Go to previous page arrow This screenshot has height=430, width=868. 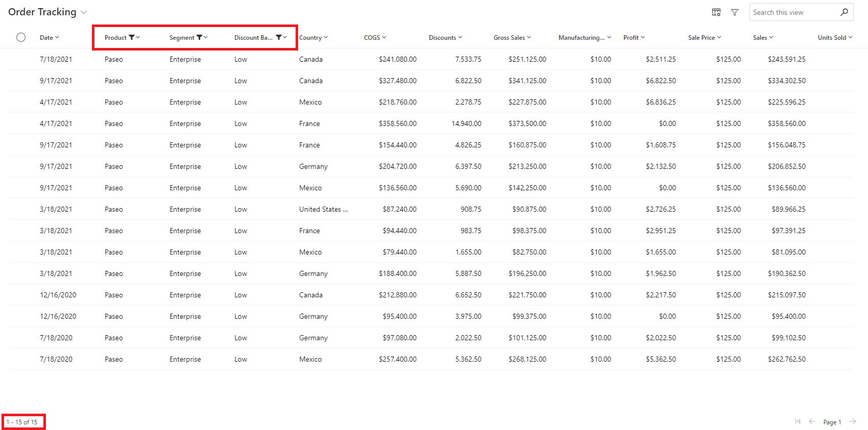coord(812,421)
